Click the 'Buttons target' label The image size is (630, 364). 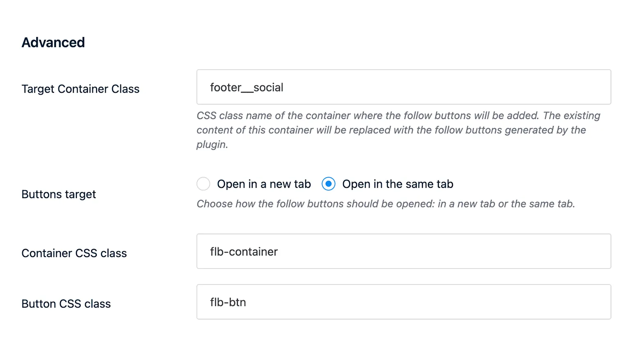[59, 194]
